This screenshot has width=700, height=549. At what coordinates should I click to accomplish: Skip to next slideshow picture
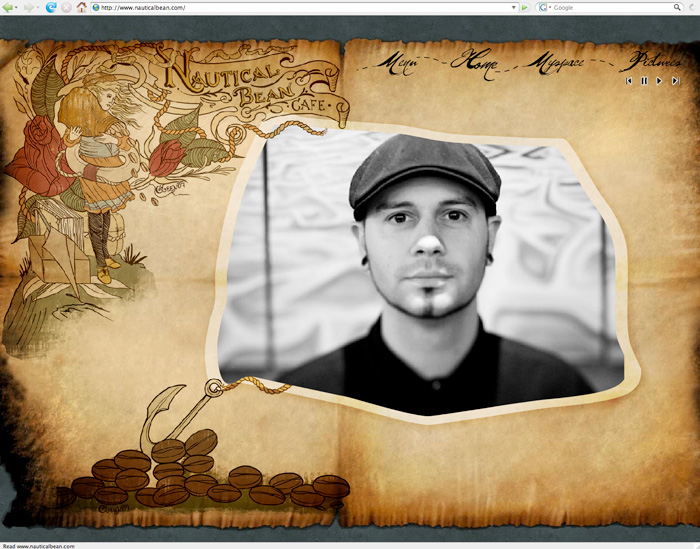675,80
